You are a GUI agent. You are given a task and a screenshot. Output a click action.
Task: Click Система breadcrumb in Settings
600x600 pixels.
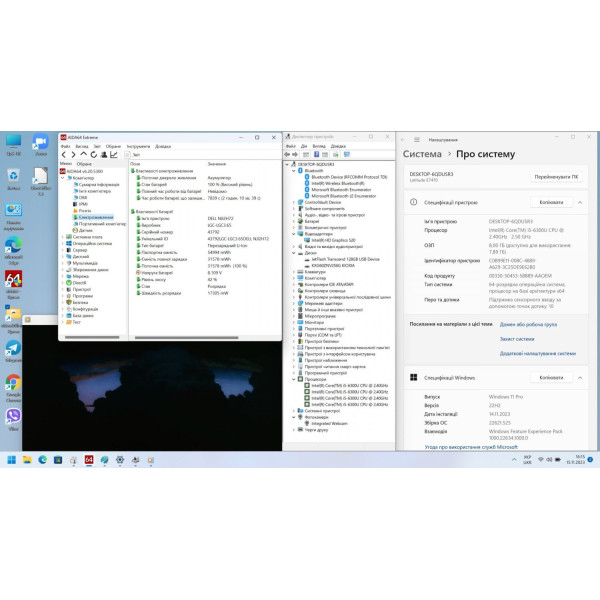pos(422,154)
